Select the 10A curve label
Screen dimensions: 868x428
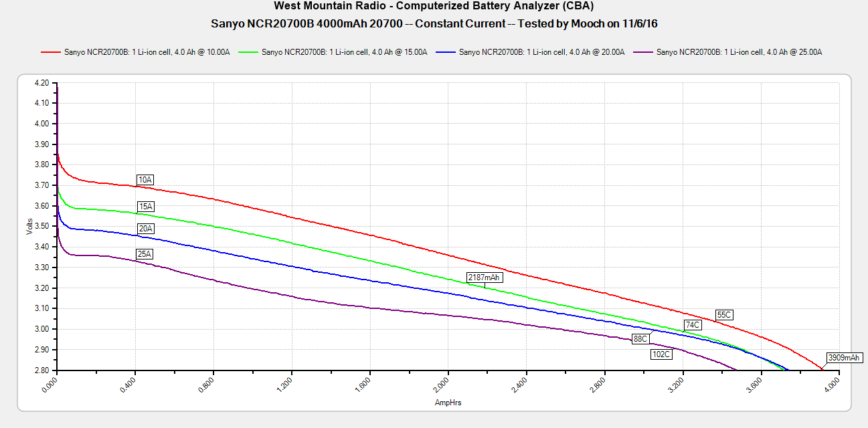(x=145, y=180)
